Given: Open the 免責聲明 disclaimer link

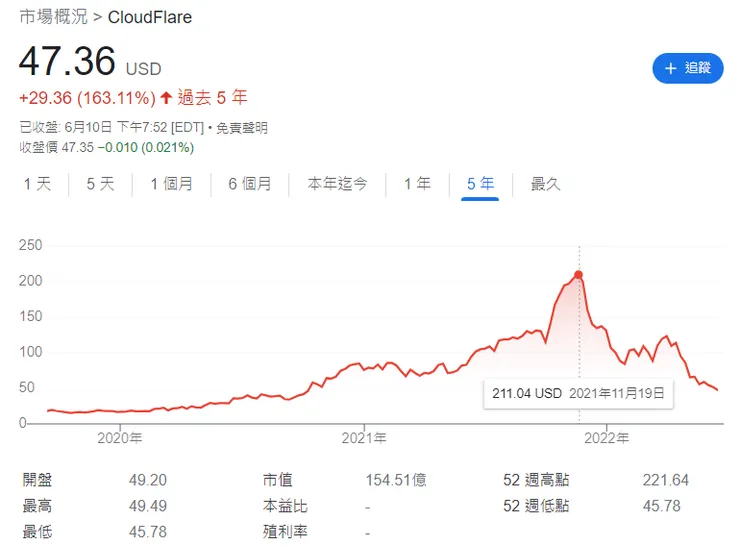Looking at the screenshot, I should tap(242, 128).
